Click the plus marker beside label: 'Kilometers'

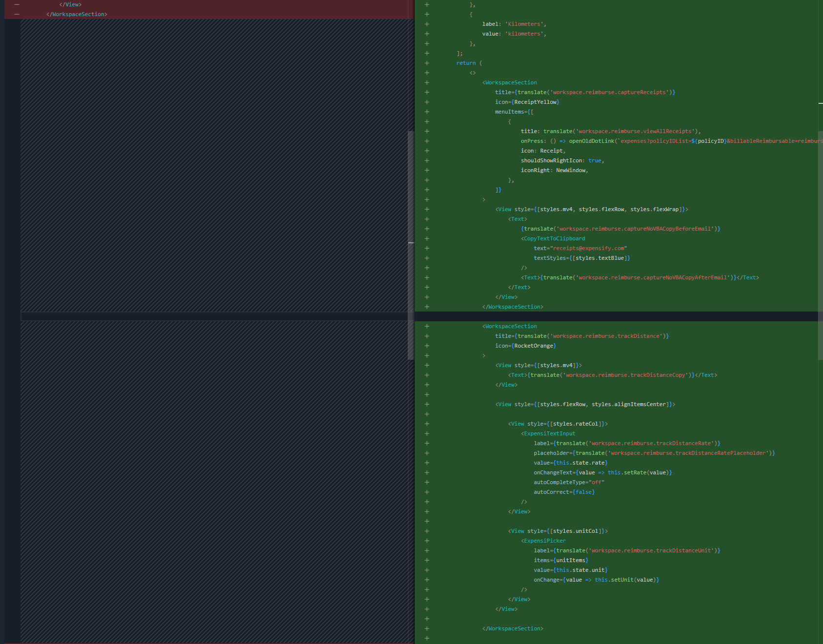coord(427,24)
